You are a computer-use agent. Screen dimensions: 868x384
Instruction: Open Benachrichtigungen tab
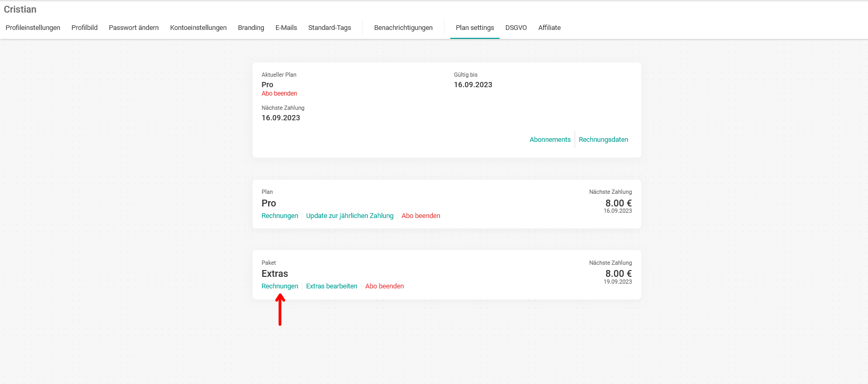(x=404, y=28)
